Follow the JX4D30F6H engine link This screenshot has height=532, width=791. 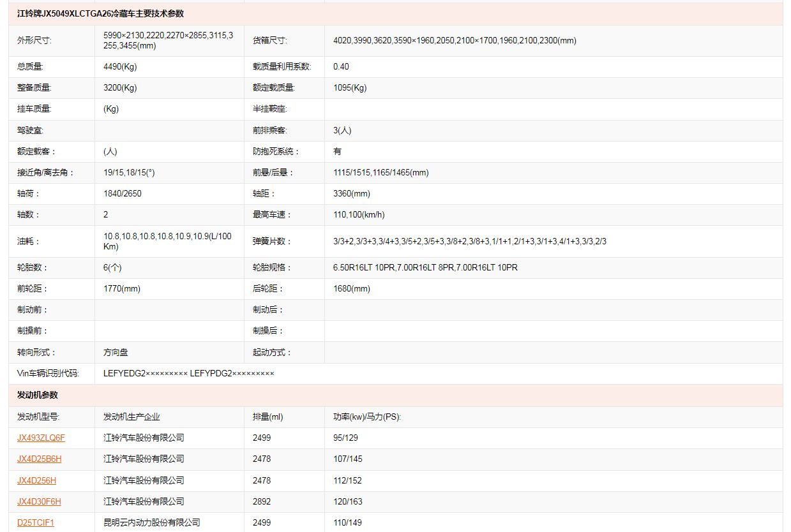click(x=39, y=501)
